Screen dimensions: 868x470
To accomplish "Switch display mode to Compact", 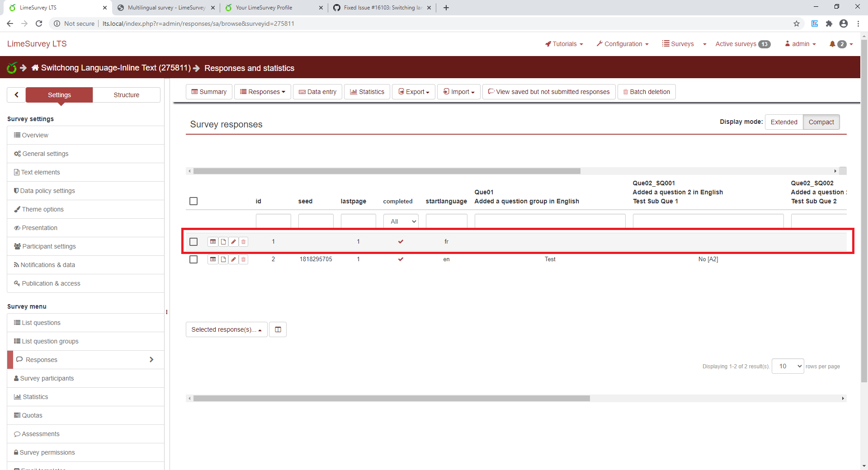I will [x=821, y=122].
